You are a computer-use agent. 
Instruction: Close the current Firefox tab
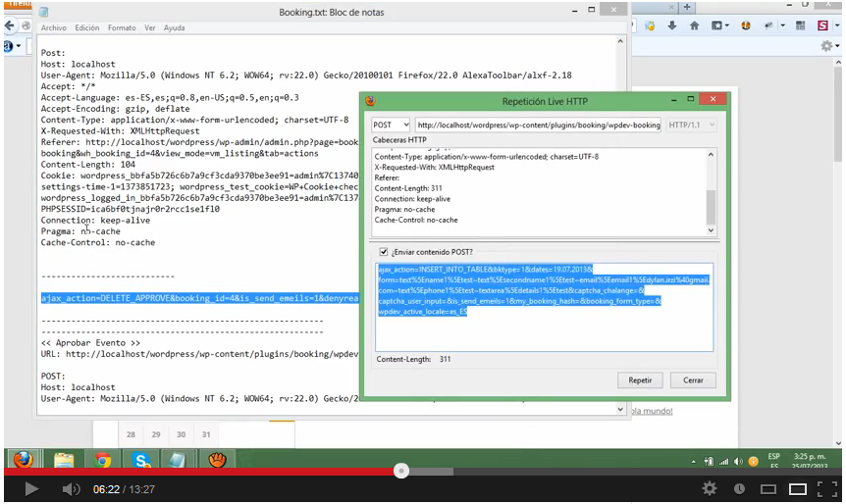[x=671, y=7]
